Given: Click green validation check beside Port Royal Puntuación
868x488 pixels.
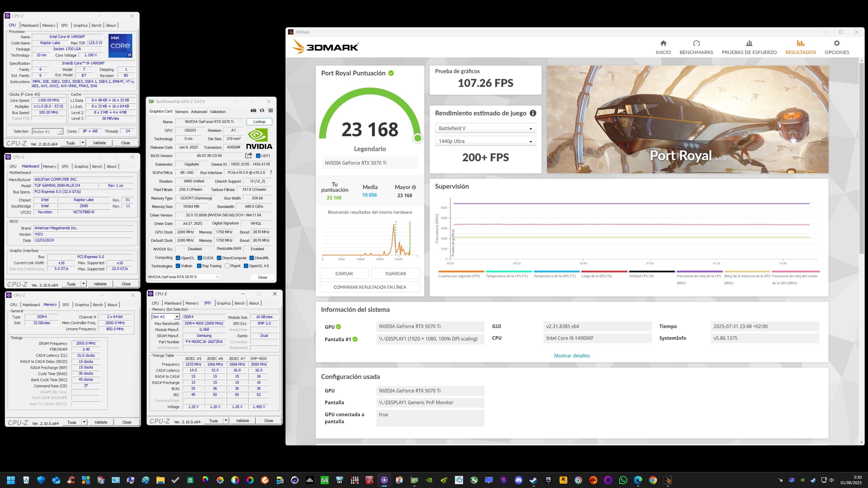Looking at the screenshot, I should tap(391, 73).
